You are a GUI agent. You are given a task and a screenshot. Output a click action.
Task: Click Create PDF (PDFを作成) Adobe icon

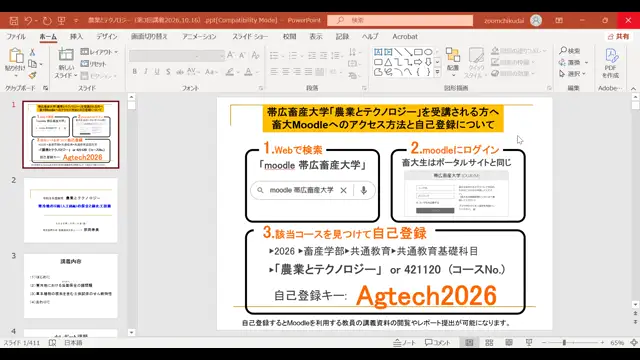(x=611, y=56)
